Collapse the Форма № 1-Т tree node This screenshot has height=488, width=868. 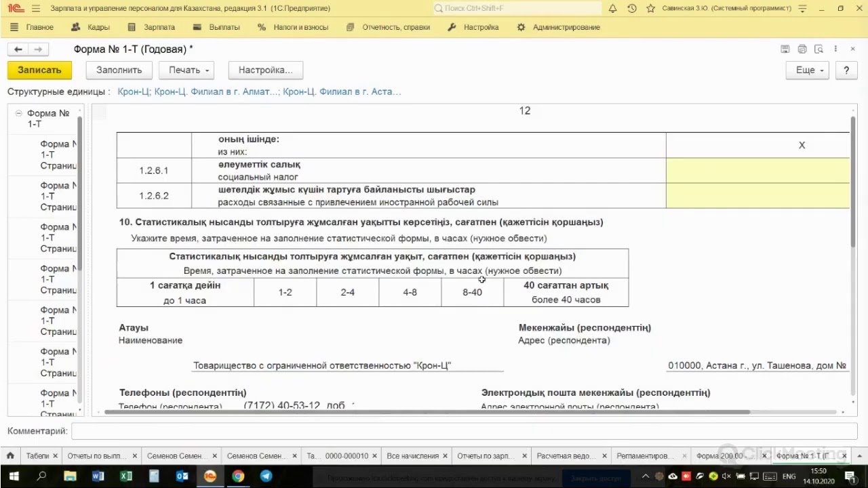point(19,113)
